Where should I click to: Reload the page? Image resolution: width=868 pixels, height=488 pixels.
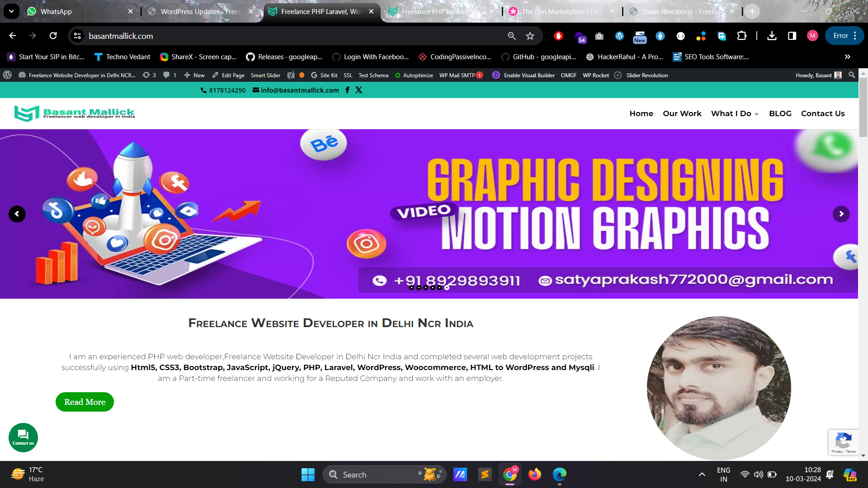pyautogui.click(x=53, y=36)
